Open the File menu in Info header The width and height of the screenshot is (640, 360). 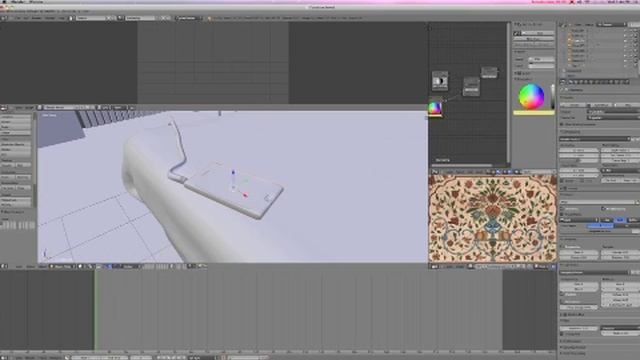tap(18, 18)
